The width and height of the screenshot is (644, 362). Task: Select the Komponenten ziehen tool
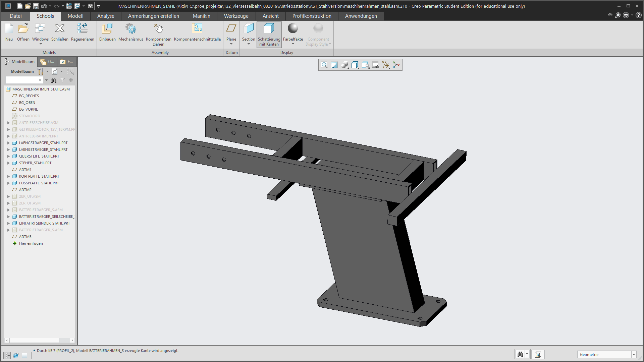[158, 29]
